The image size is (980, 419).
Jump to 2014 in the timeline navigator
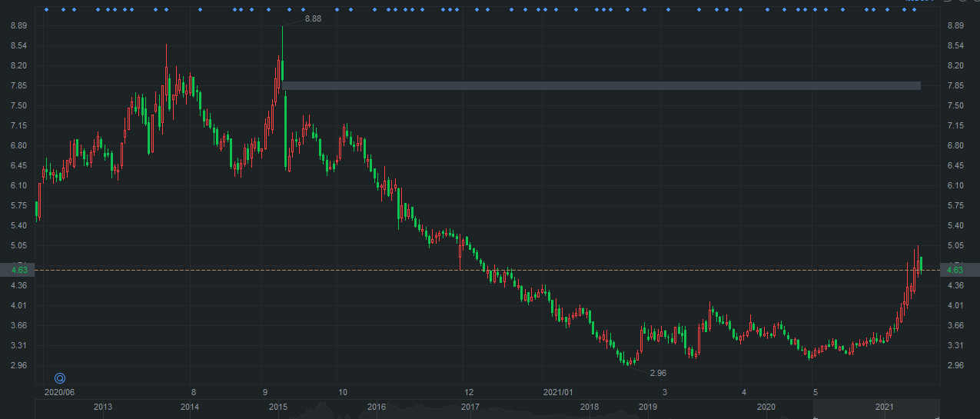point(190,407)
